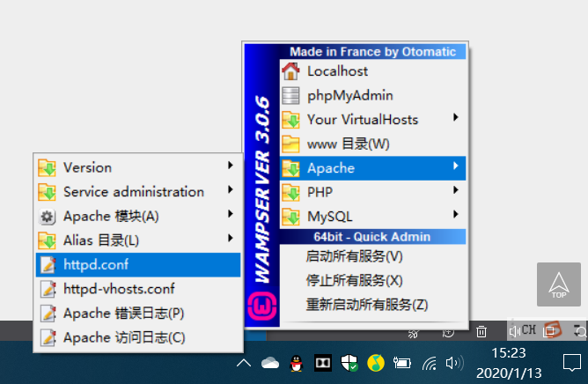Open the PHP submenu entry
Screen dimensions: 588x384
[x=372, y=192]
